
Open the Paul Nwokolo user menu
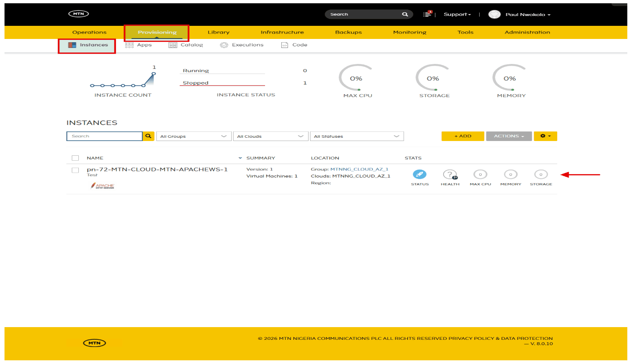pos(528,14)
